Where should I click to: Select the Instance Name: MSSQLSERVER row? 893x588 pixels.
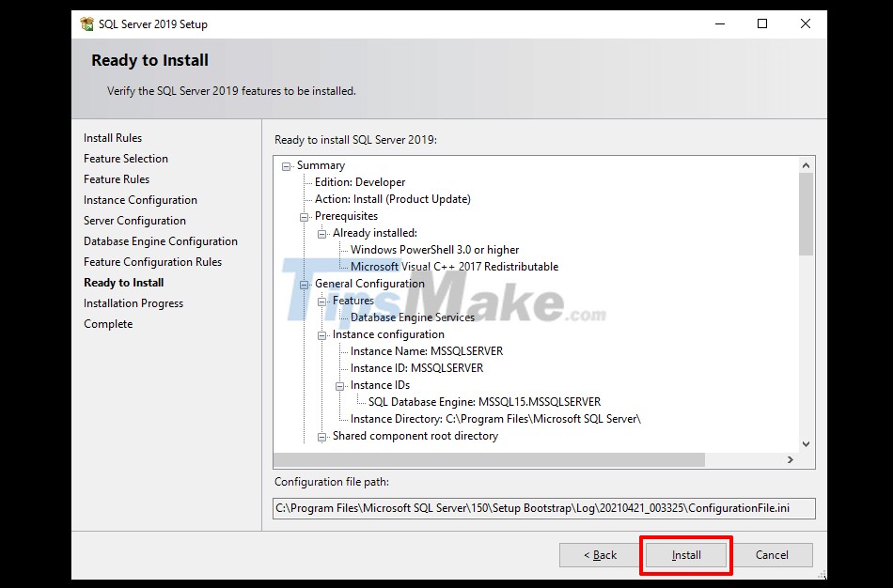(x=427, y=351)
